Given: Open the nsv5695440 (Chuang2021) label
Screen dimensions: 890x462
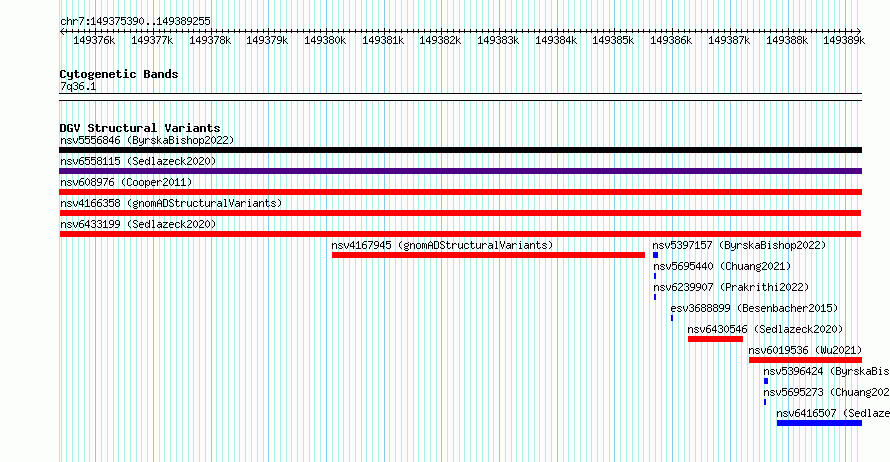Looking at the screenshot, I should click(722, 266).
